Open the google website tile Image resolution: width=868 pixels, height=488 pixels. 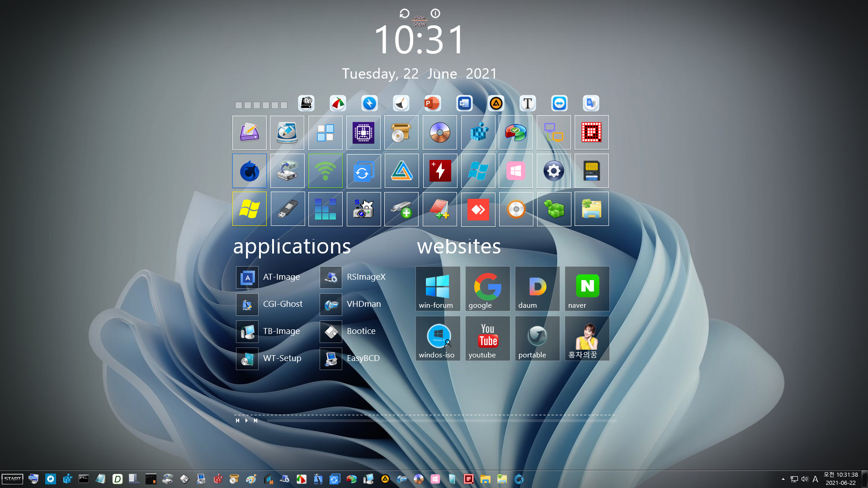[487, 289]
